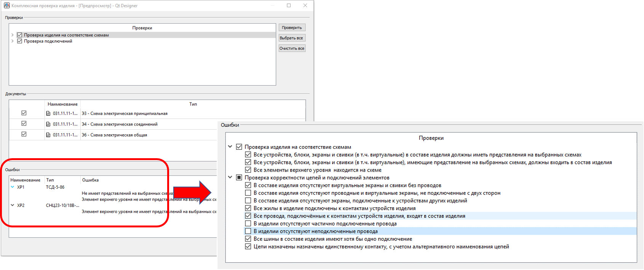Toggle checkbox for Э4 connection schema document
This screenshot has width=644, height=270.
(24, 124)
